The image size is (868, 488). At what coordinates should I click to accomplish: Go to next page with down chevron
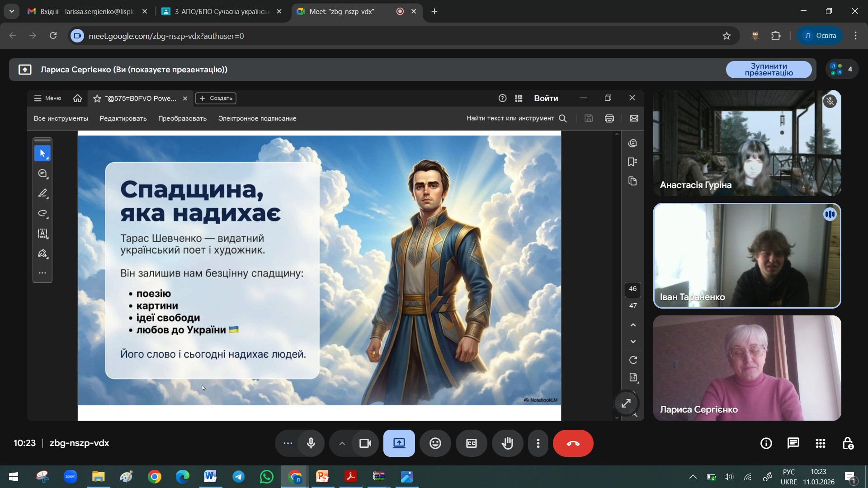(633, 342)
